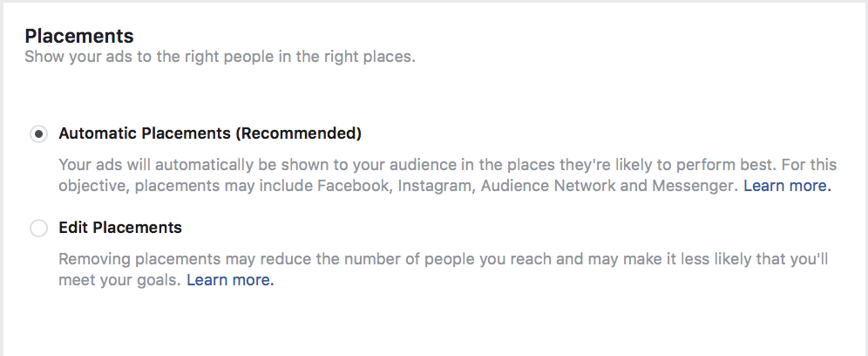Select the Automatic Placements radio button
The height and width of the screenshot is (356, 868).
(x=38, y=134)
